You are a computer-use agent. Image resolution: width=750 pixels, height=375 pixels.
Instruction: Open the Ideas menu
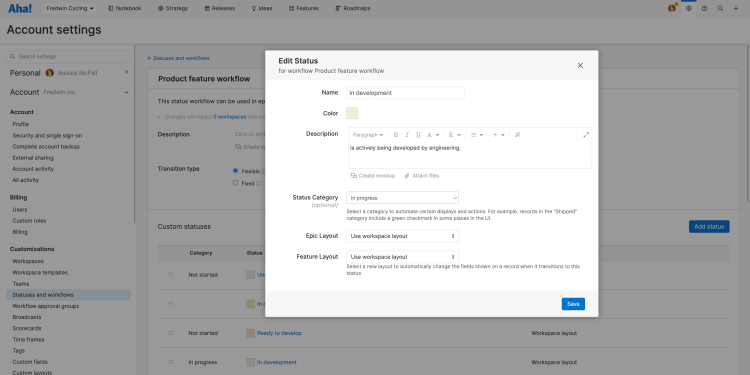pos(262,8)
